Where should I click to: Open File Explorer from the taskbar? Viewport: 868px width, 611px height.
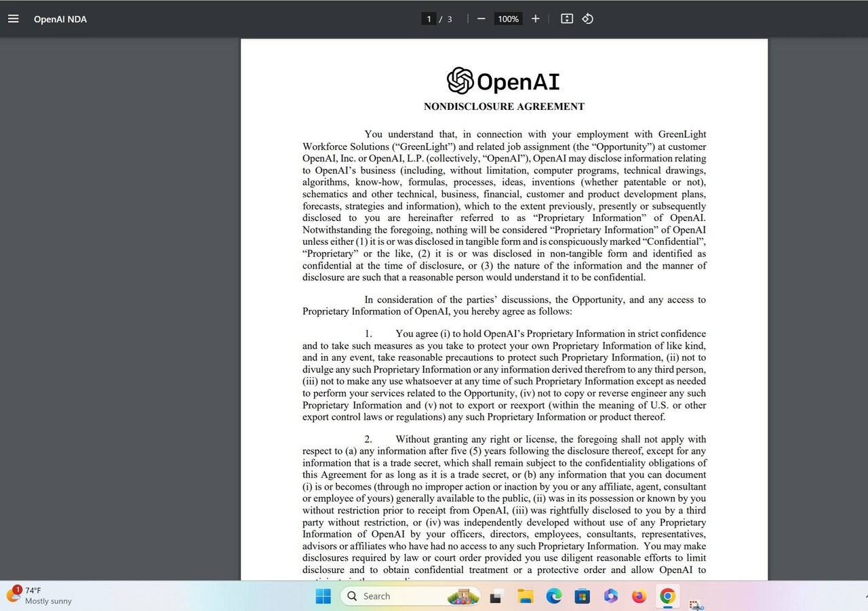tap(525, 596)
